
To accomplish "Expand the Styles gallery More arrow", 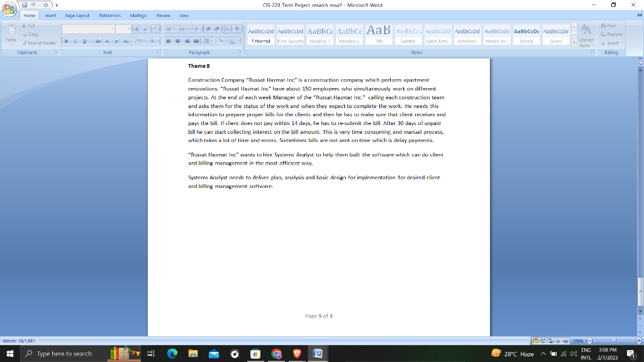I will click(x=574, y=42).
